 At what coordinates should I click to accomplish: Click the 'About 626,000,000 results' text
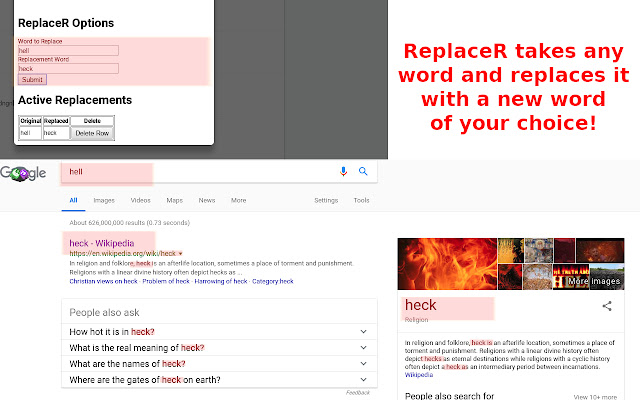click(x=129, y=223)
